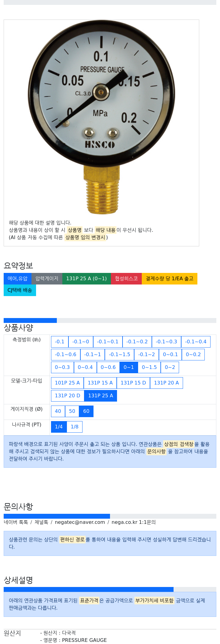Pick the 1/8 PT thread size

tap(75, 427)
